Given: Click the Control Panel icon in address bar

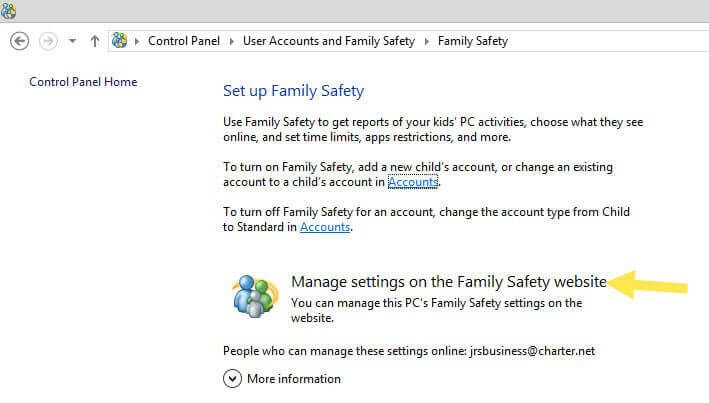Looking at the screenshot, I should (121, 41).
